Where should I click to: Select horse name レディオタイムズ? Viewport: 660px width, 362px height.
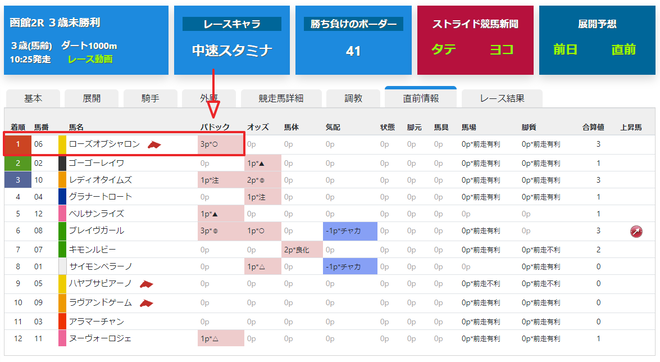point(100,180)
